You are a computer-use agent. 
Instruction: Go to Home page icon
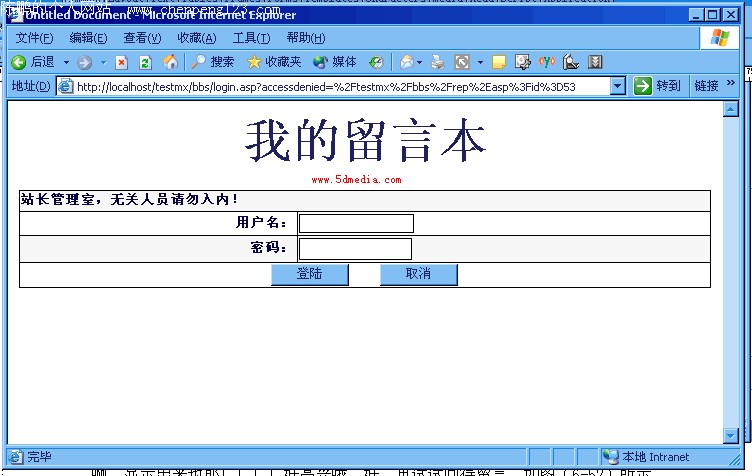click(x=170, y=62)
